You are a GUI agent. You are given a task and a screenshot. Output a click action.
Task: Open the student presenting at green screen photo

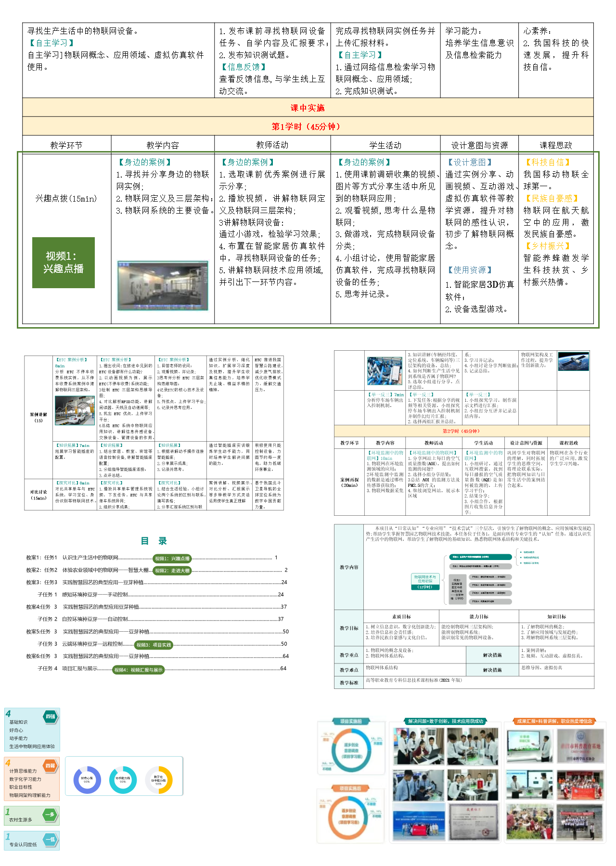pos(531,746)
